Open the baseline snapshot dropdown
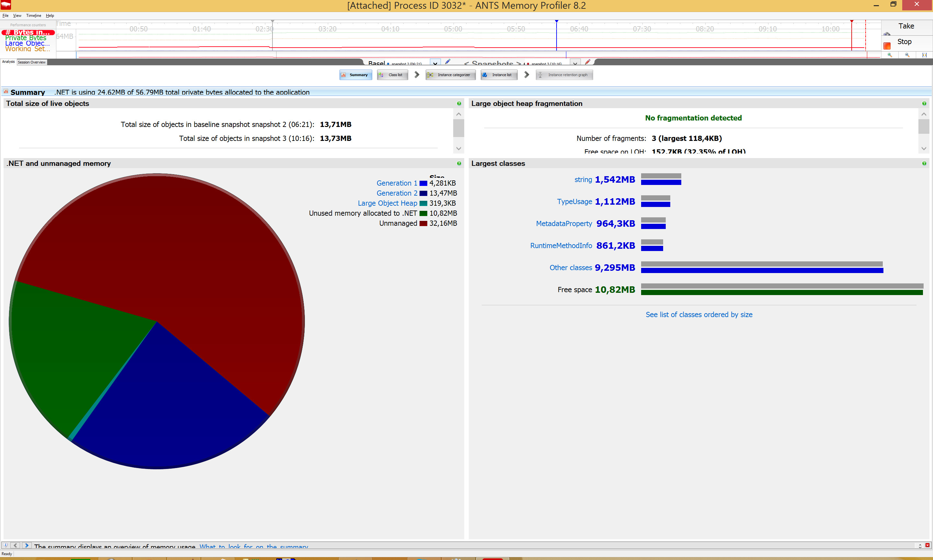Image resolution: width=933 pixels, height=560 pixels. coord(435,63)
